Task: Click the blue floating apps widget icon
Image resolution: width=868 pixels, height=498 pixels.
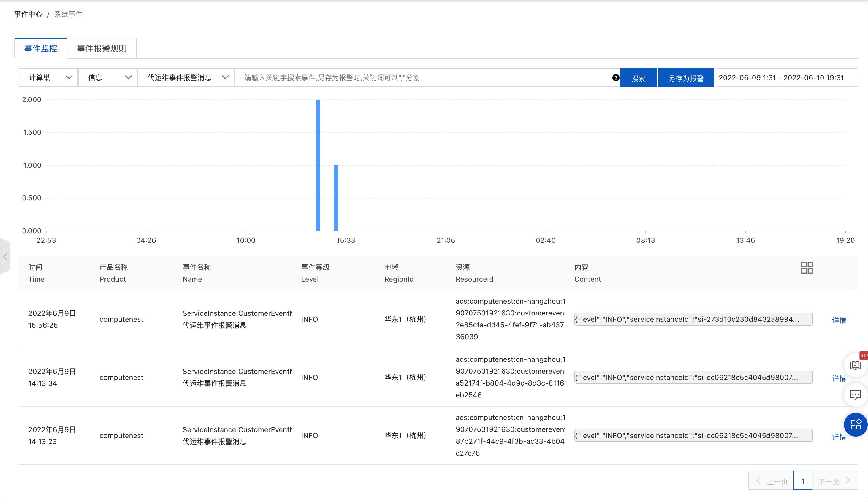Action: coord(855,424)
